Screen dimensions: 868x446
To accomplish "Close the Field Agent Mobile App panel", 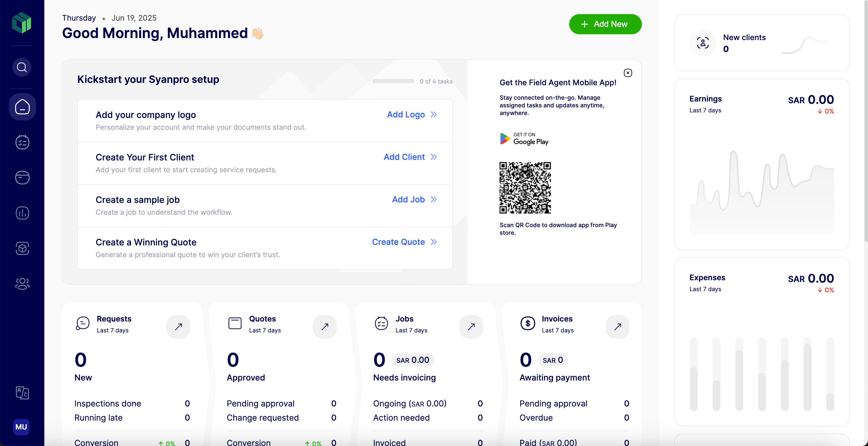I will pyautogui.click(x=628, y=73).
